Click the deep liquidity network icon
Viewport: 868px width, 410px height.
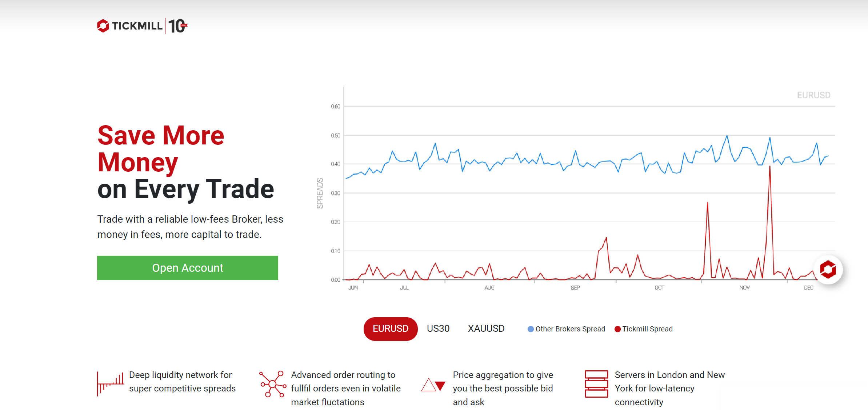111,383
